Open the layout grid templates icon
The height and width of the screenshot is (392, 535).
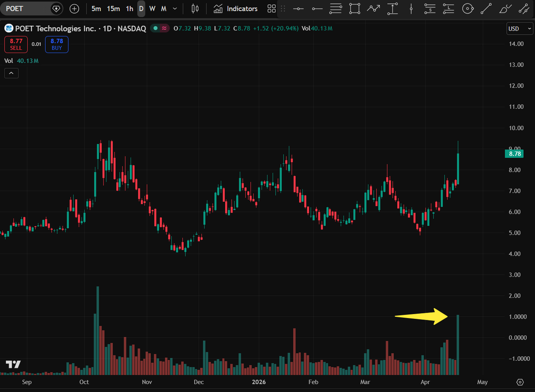tap(272, 8)
